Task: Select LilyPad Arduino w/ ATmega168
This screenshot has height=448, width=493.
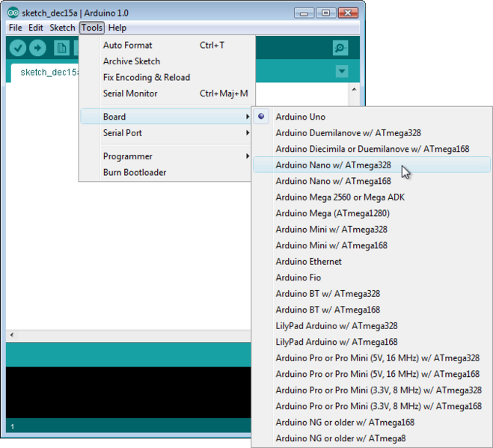Action: pos(372,342)
